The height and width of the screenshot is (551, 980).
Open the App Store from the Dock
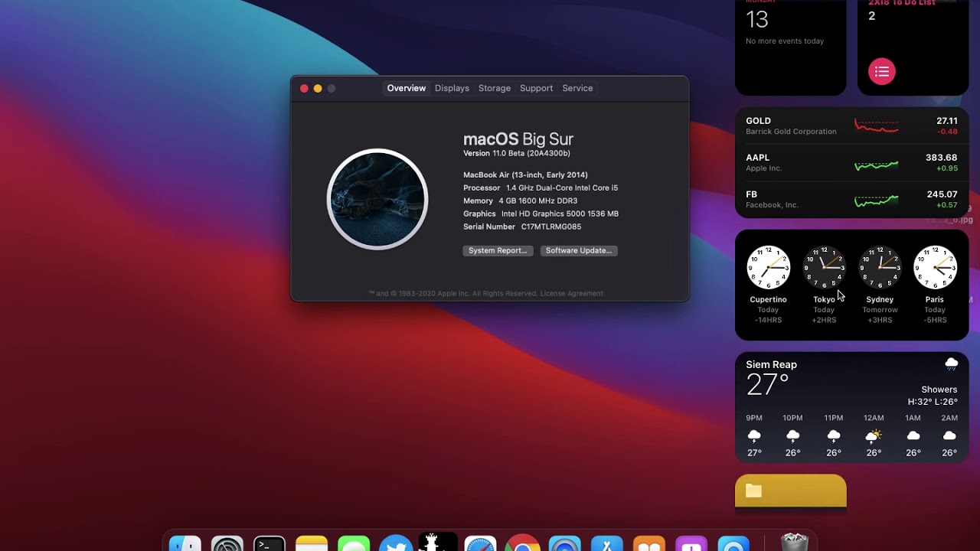(x=607, y=543)
